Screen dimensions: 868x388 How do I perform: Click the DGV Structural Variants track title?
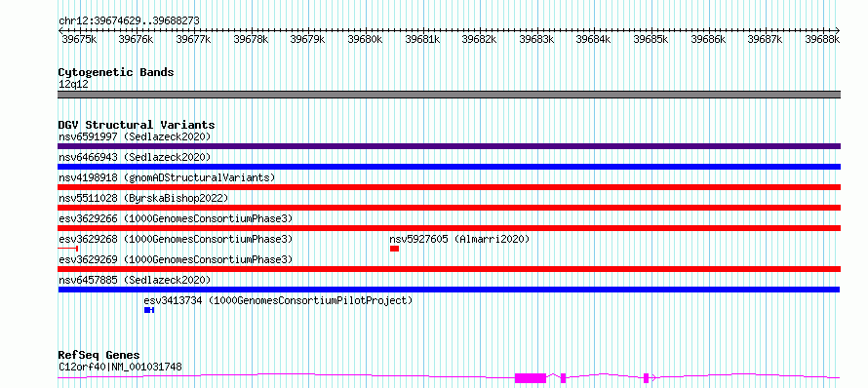tap(137, 125)
